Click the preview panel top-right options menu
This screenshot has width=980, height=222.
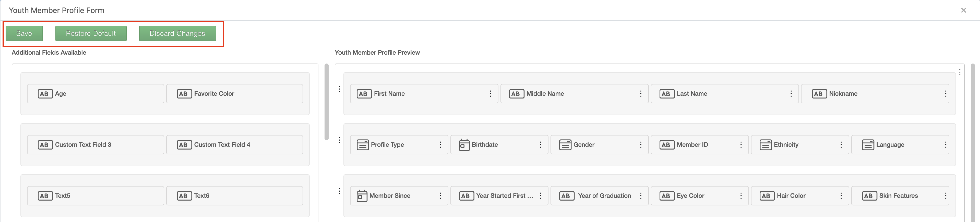(x=960, y=72)
